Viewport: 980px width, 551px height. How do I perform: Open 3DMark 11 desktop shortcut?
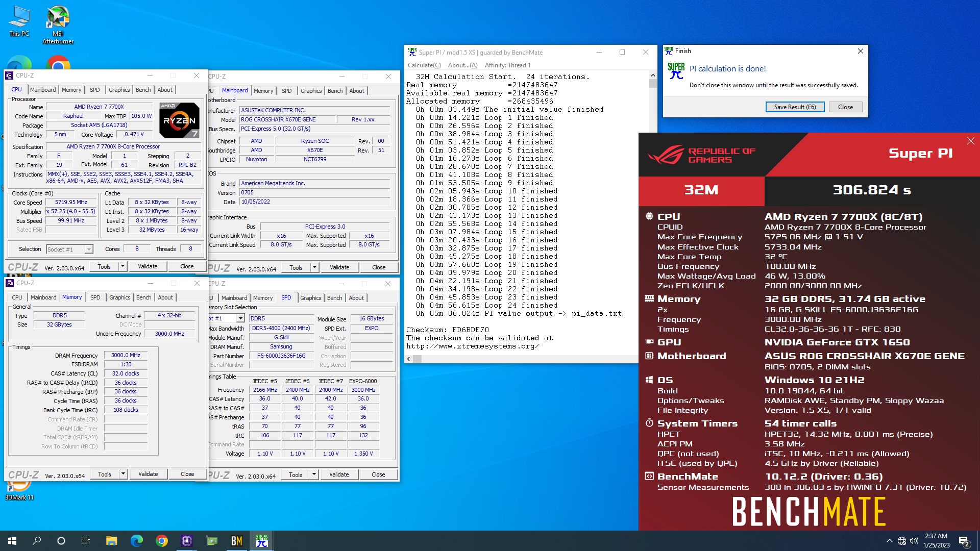[x=19, y=490]
